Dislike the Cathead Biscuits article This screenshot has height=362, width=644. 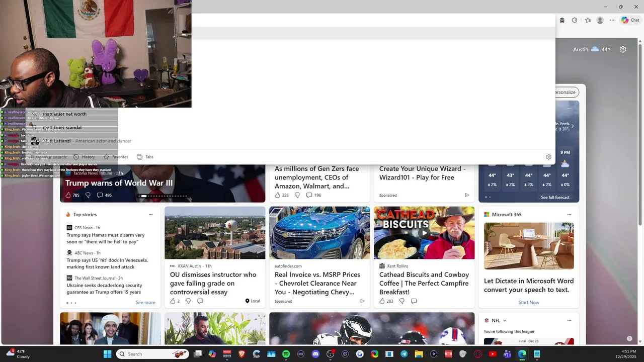tap(401, 301)
